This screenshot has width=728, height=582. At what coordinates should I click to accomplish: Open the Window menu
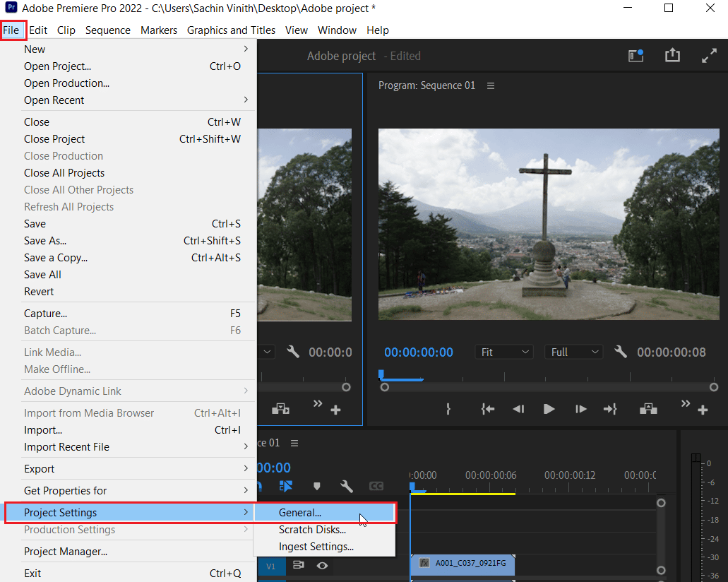[337, 30]
